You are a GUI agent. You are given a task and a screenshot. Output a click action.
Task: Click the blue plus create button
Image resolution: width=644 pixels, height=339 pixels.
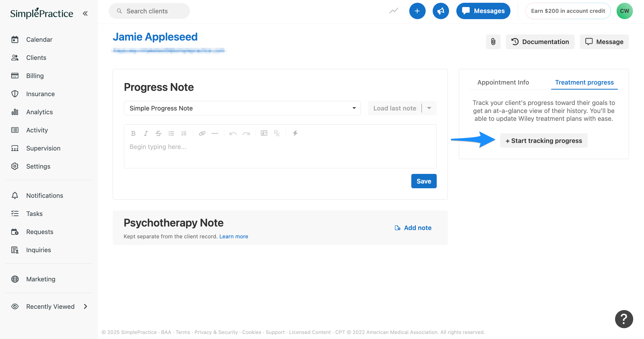click(417, 11)
